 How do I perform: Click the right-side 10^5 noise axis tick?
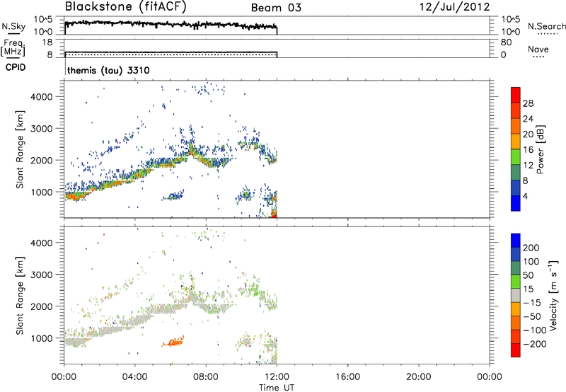tap(511, 20)
